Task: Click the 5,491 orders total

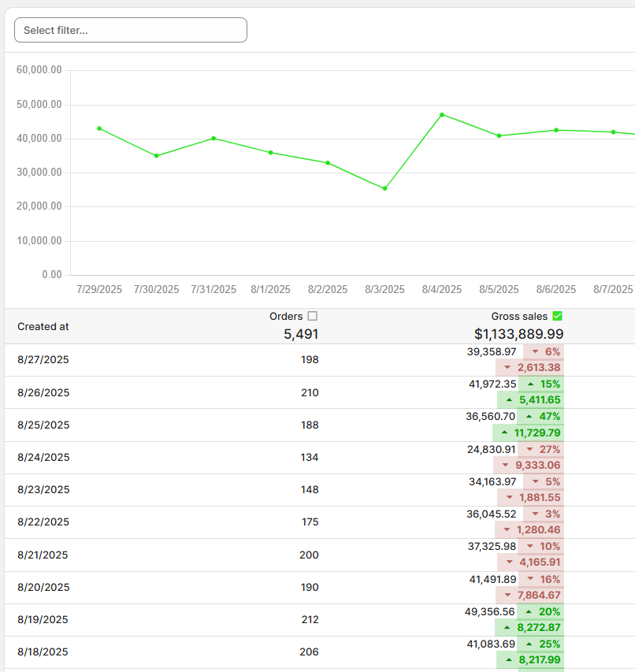Action: point(301,334)
